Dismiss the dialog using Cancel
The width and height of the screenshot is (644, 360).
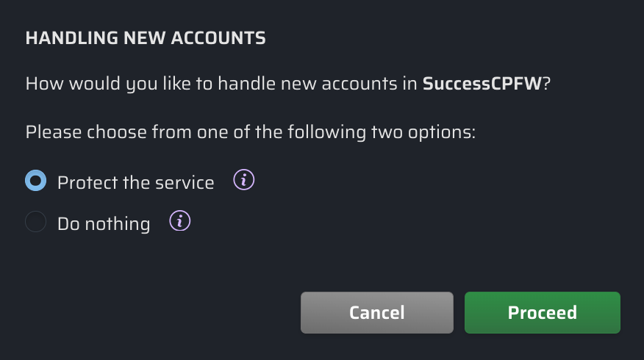(x=376, y=312)
